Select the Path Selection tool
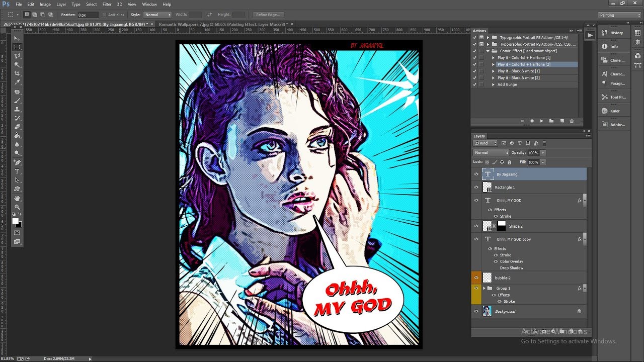The image size is (644, 362). (17, 180)
